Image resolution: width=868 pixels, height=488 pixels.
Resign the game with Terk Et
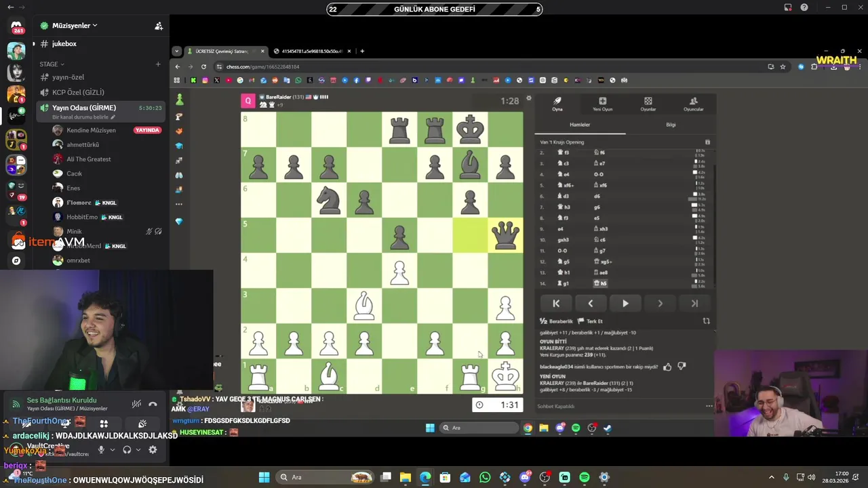591,321
